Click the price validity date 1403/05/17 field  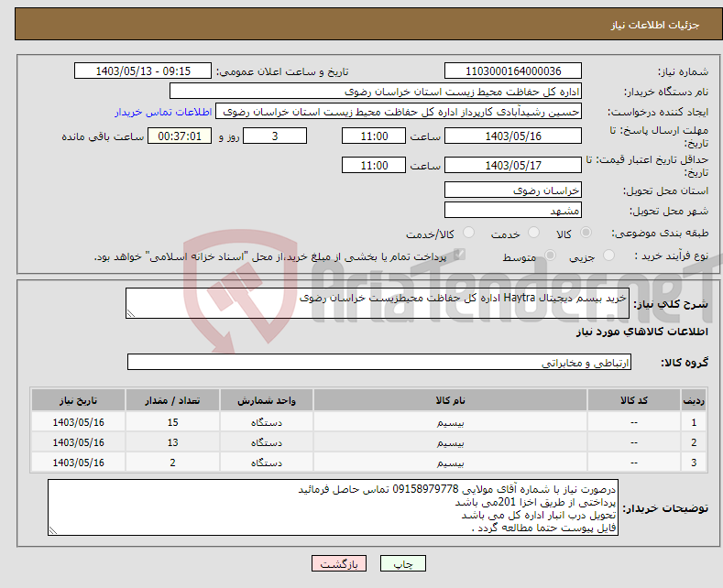(x=513, y=165)
